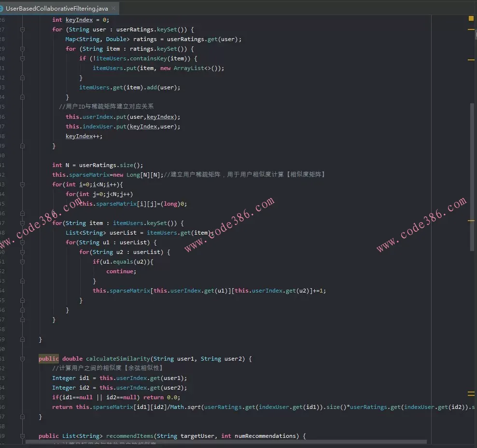Collapse the 'for(String u1 : userList)' block

23,242
